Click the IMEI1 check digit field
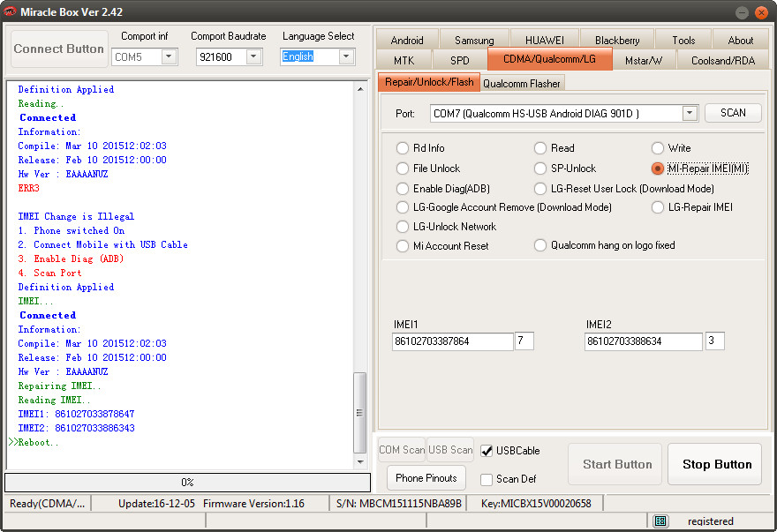This screenshot has height=532, width=777. [x=524, y=341]
